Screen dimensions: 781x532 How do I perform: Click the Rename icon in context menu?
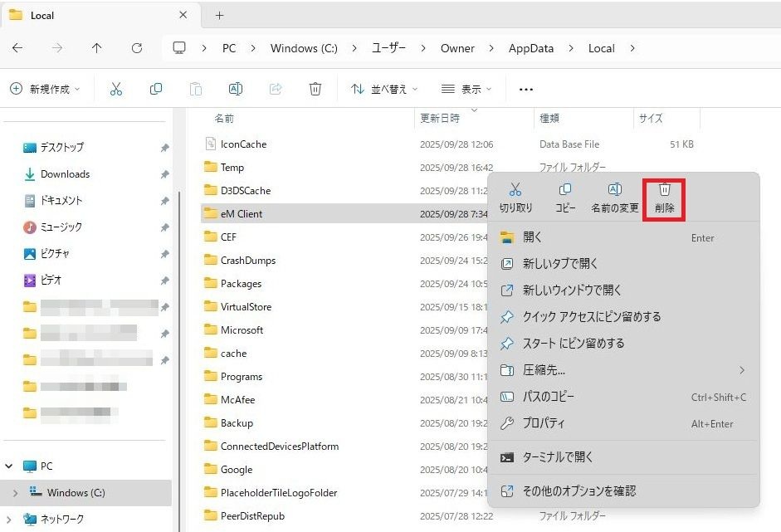[x=615, y=191]
